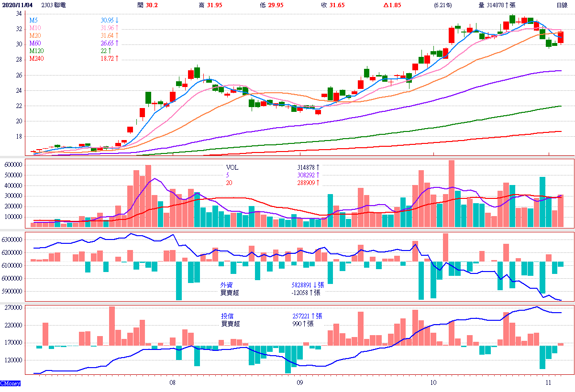Click the 投信 label in investment trust panel
This screenshot has width=575, height=392.
pos(227,316)
